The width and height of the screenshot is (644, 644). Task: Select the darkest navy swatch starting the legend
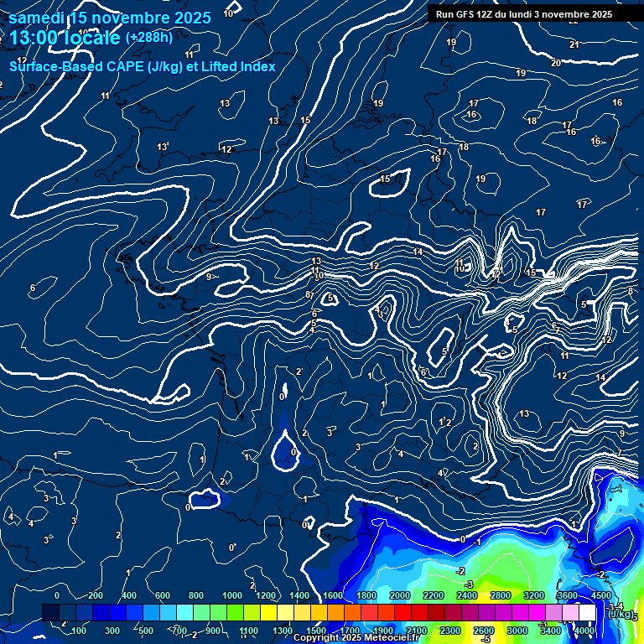tap(50, 612)
